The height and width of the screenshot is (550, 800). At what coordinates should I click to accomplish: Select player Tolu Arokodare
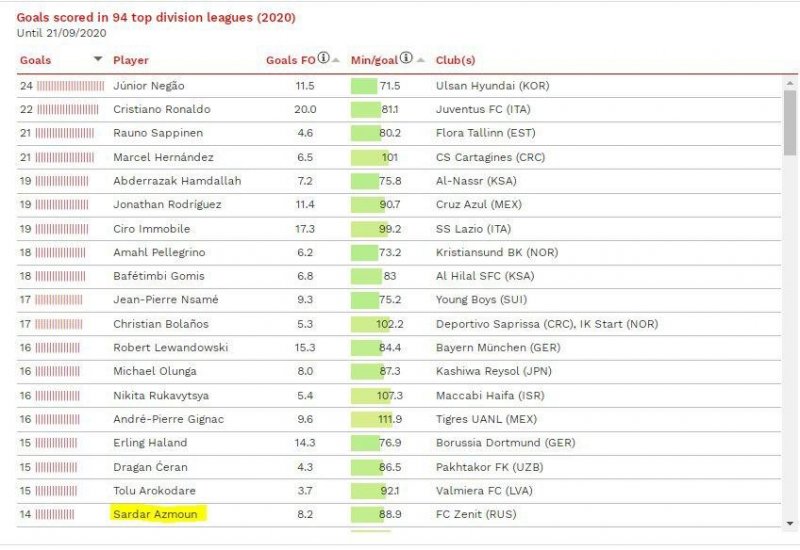pyautogui.click(x=154, y=490)
